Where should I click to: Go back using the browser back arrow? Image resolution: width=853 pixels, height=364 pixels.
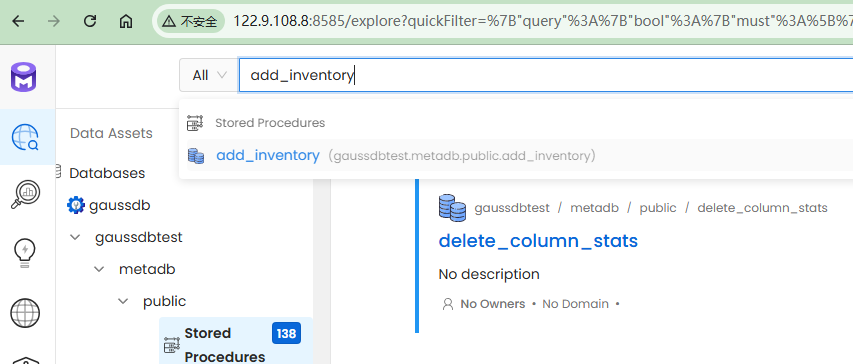tap(18, 21)
